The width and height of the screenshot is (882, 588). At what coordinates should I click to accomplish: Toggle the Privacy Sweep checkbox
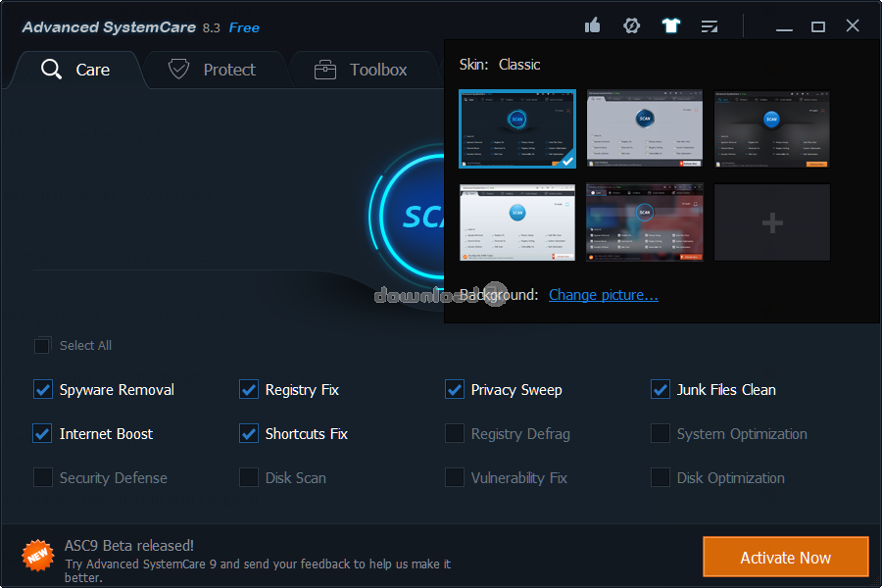(455, 389)
